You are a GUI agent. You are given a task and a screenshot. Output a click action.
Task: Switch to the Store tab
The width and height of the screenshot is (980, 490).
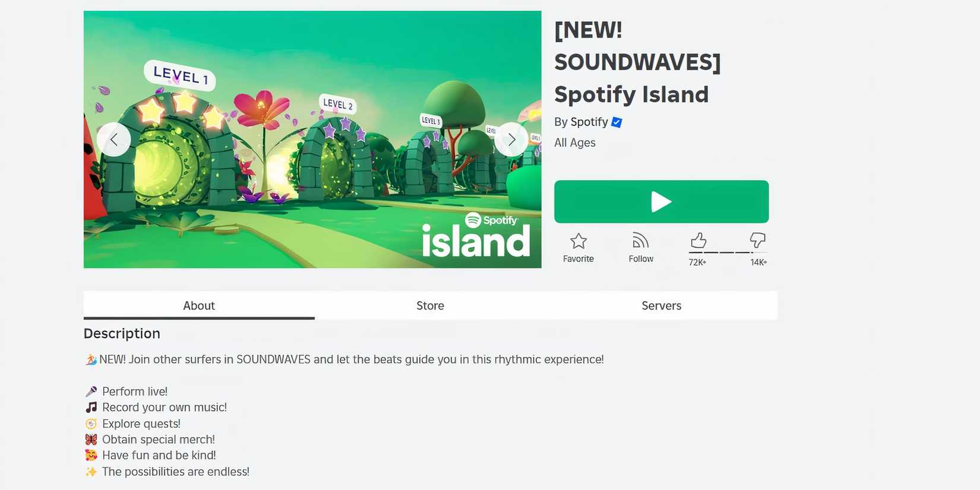click(x=430, y=305)
